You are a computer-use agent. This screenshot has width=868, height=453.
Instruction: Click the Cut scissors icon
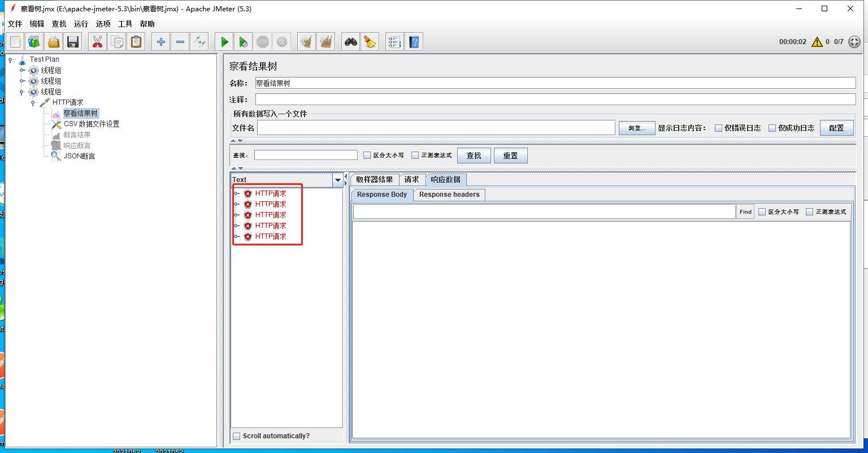(98, 42)
